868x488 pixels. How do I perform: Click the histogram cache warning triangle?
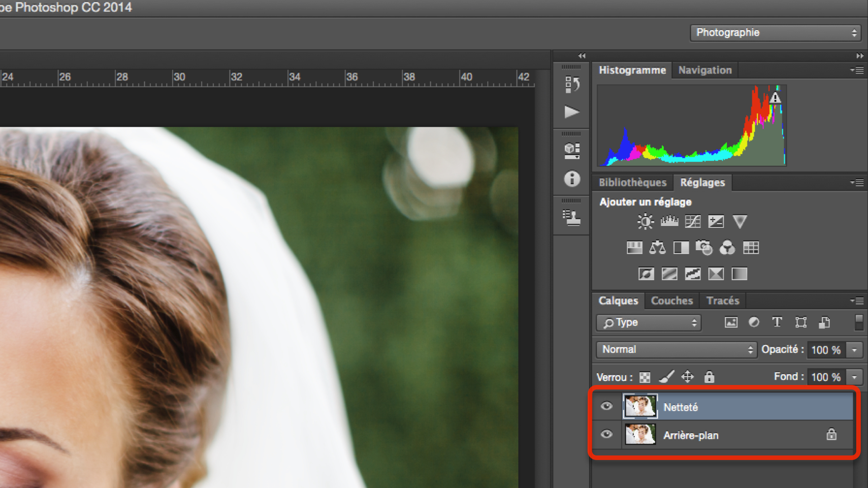point(775,98)
